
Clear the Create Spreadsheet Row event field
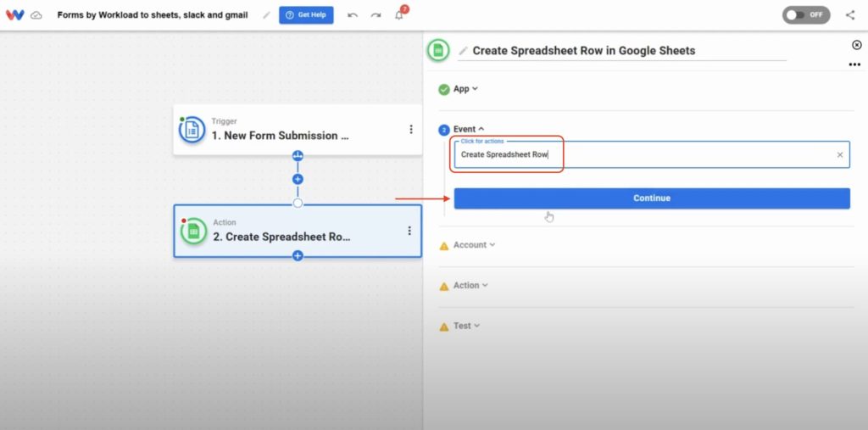tap(840, 155)
